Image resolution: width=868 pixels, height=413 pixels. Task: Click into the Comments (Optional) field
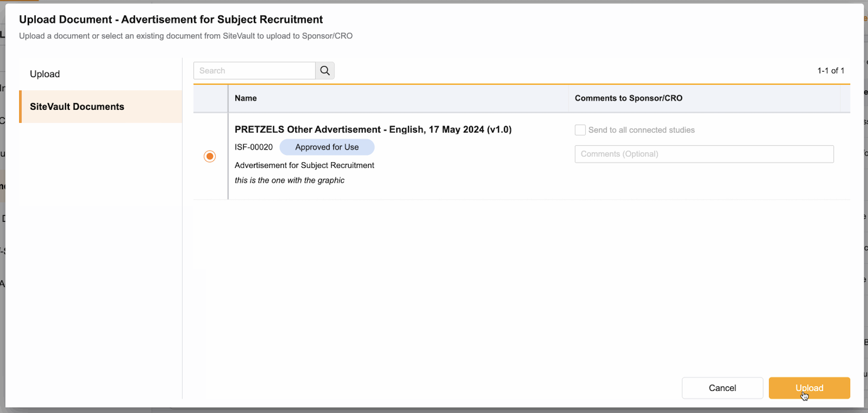click(x=704, y=154)
